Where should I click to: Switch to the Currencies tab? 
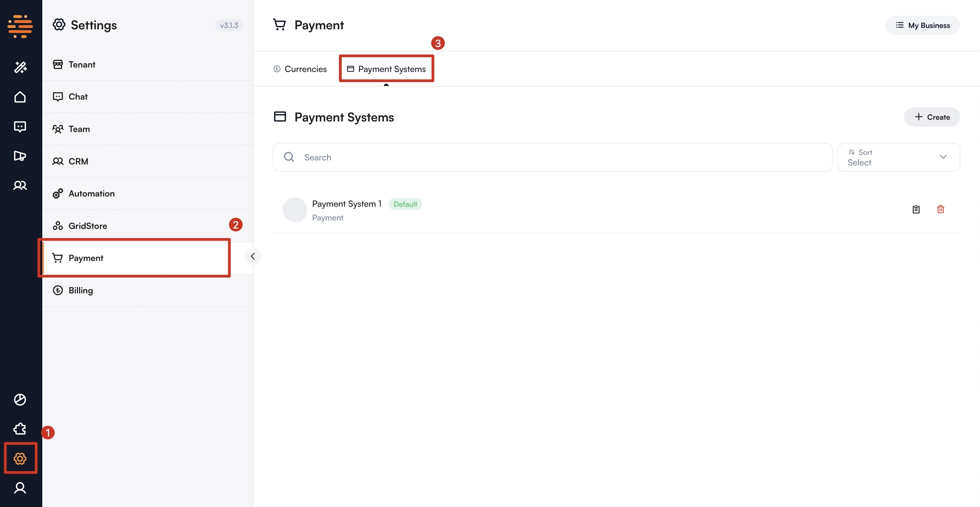point(300,69)
